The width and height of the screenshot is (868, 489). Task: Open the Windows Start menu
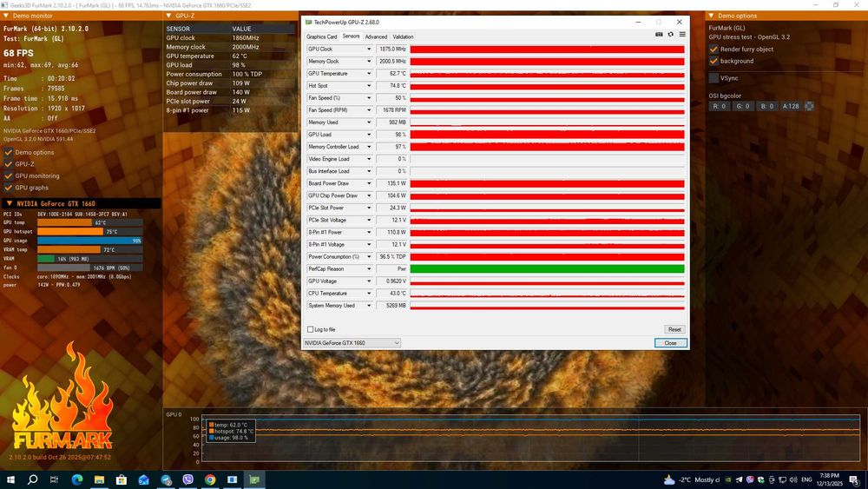[10, 479]
